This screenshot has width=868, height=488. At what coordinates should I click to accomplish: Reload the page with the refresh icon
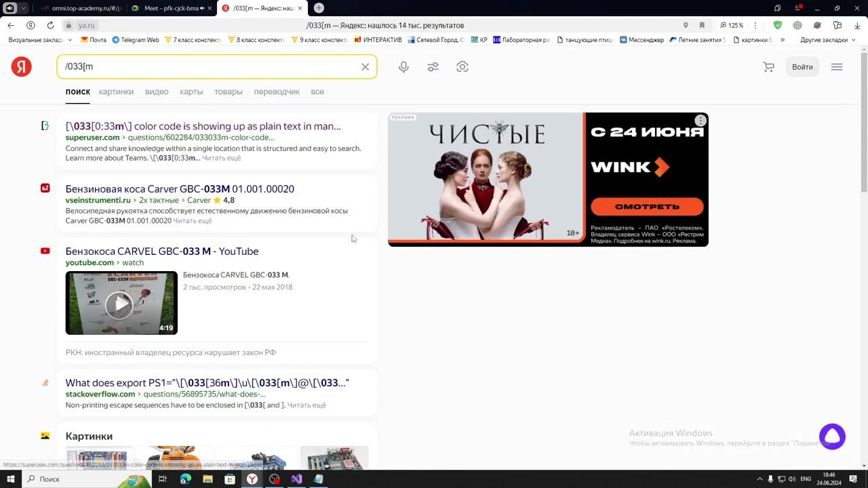50,25
